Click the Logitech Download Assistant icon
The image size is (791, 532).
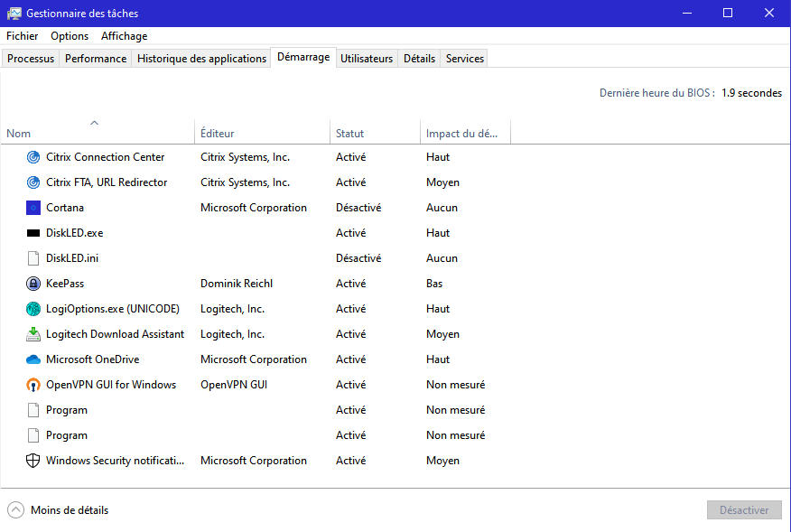point(33,334)
